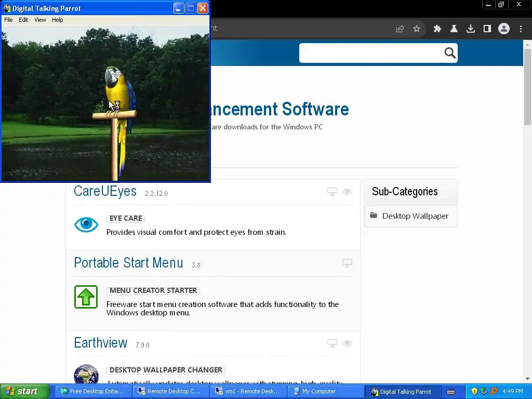Open the View menu in Digital Talking Parrot
Image resolution: width=532 pixels, height=399 pixels.
[40, 20]
